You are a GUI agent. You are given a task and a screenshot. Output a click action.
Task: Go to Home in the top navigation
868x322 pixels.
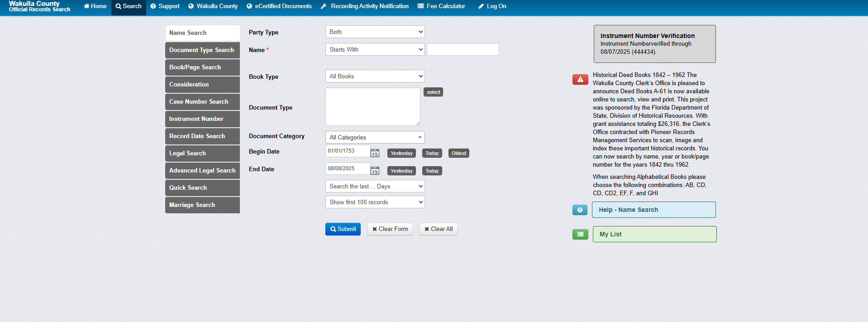95,6
